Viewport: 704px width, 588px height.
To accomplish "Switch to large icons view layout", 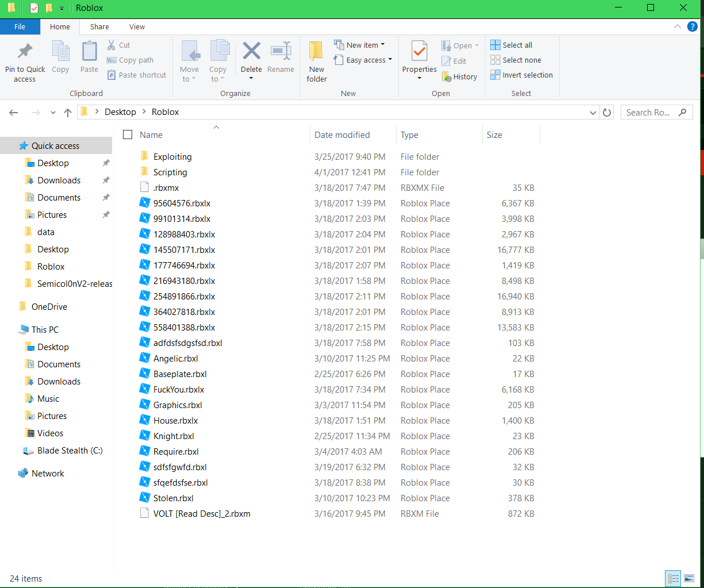I will tap(688, 578).
